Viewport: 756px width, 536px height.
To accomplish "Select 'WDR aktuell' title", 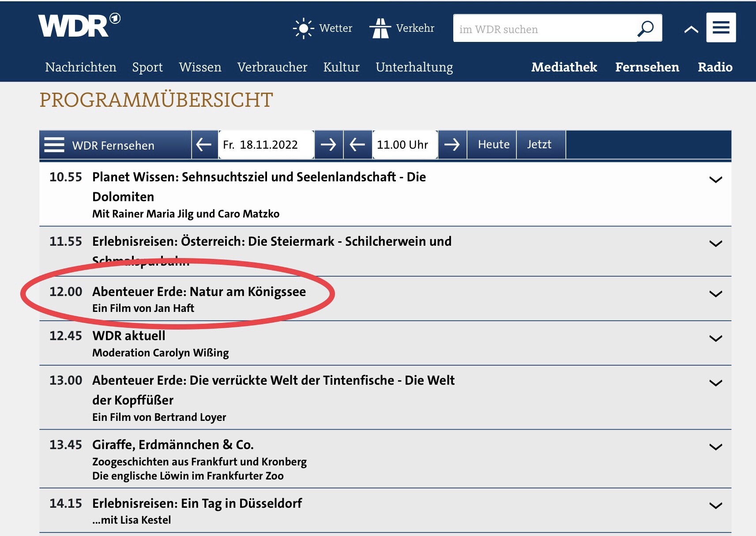I will pos(129,336).
